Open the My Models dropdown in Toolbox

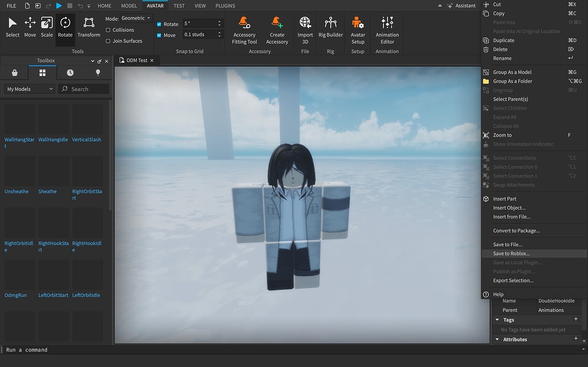(x=28, y=89)
